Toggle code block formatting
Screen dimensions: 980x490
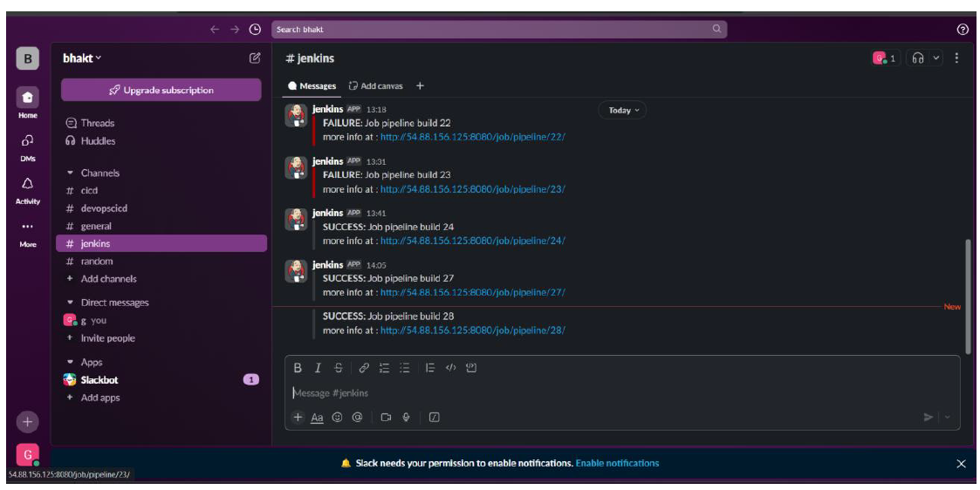click(x=471, y=368)
